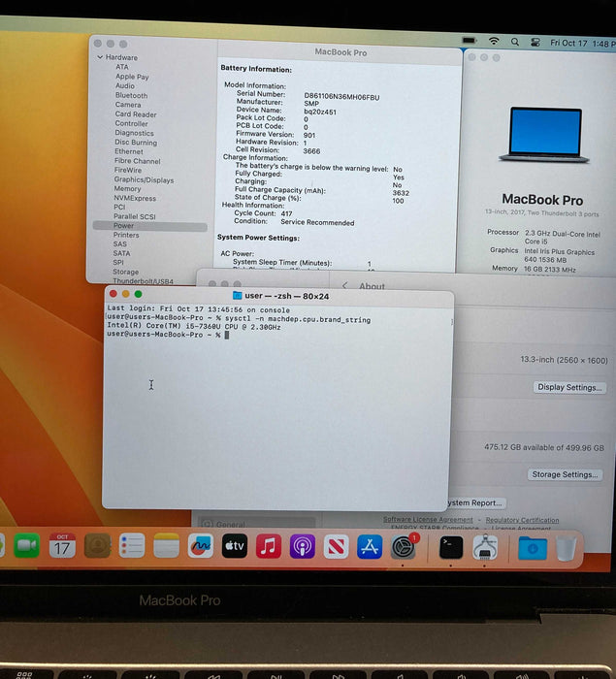Select PCI in hardware list
This screenshot has height=679, width=616.
119,207
